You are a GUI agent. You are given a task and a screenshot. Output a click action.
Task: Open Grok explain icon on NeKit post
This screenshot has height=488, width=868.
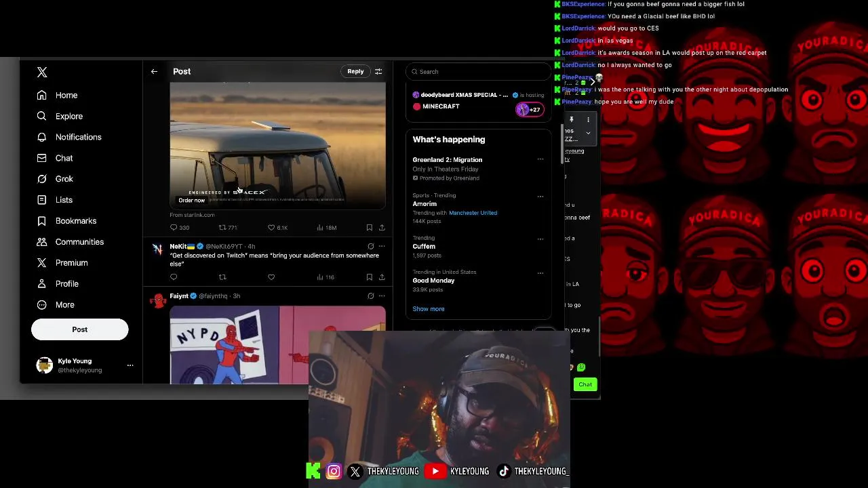coord(370,246)
